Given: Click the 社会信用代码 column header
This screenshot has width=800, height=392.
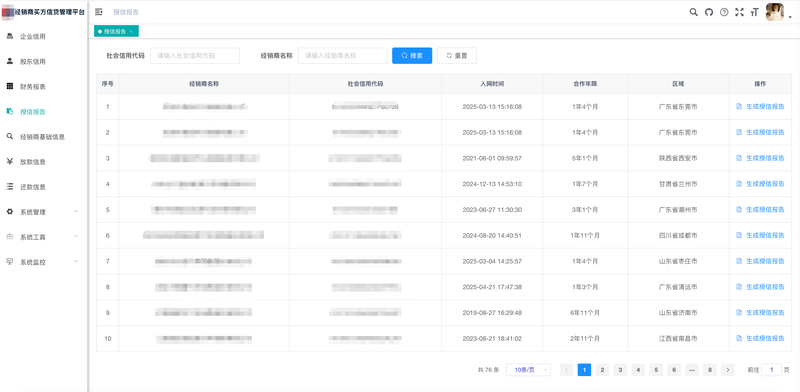Looking at the screenshot, I should point(365,84).
